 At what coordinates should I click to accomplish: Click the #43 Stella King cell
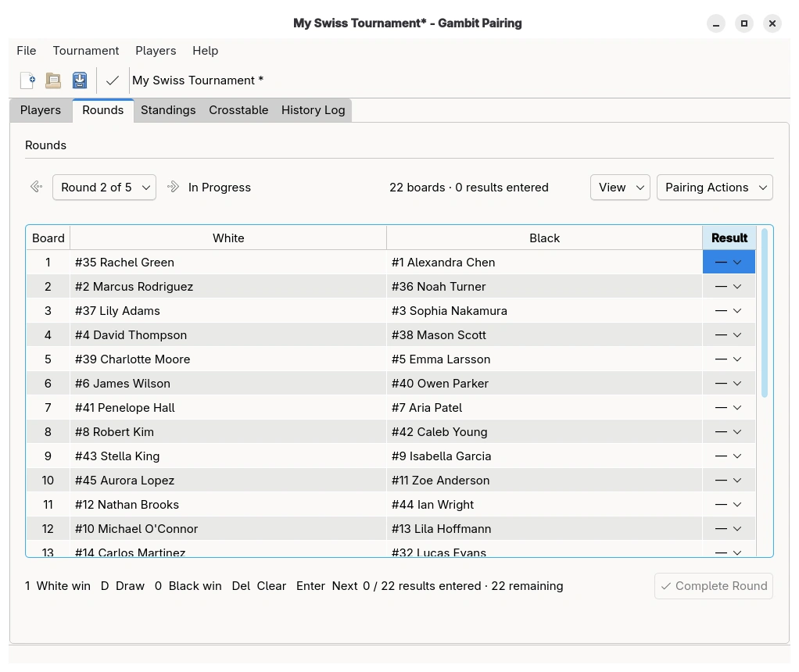click(x=228, y=456)
